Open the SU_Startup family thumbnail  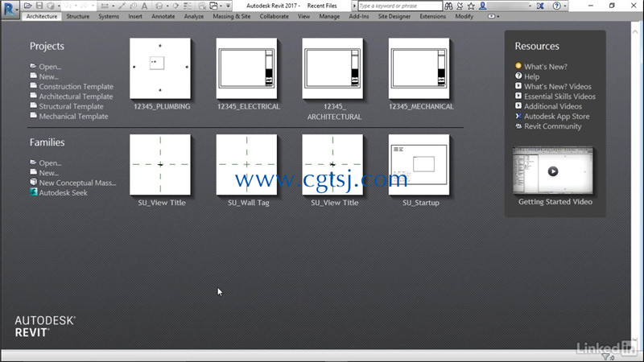(x=419, y=165)
